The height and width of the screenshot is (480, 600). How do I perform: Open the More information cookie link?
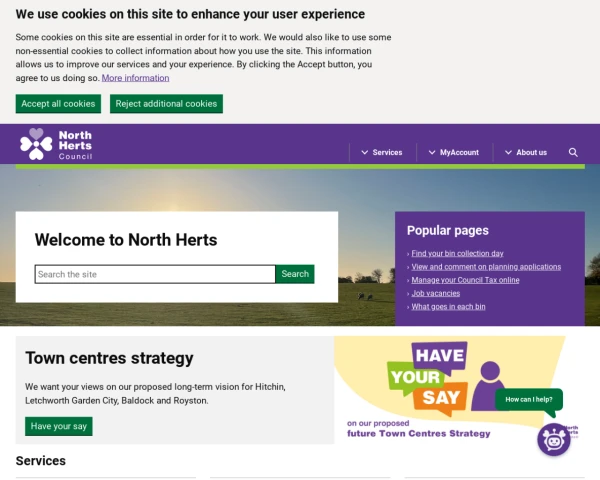(x=135, y=78)
